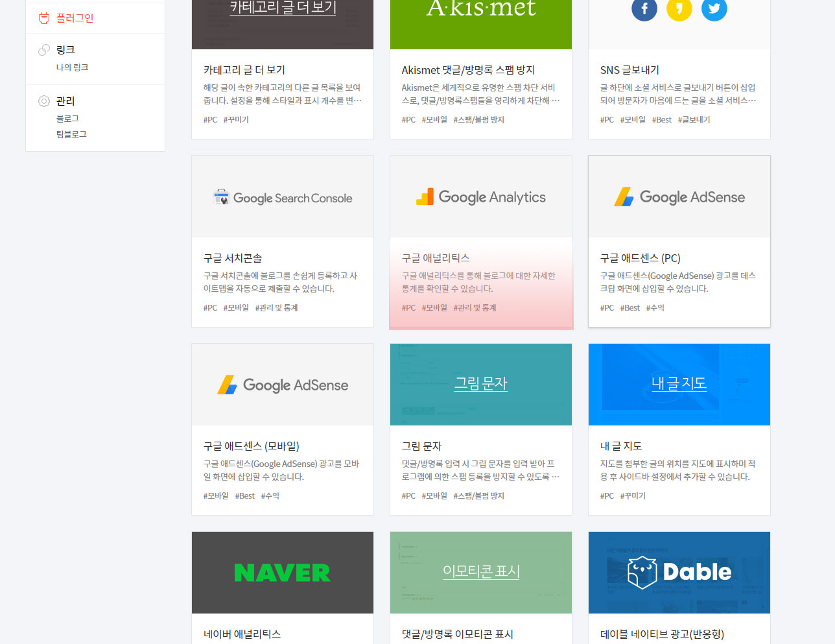Click the AdSense logo icon on 모바일 card

click(x=228, y=385)
